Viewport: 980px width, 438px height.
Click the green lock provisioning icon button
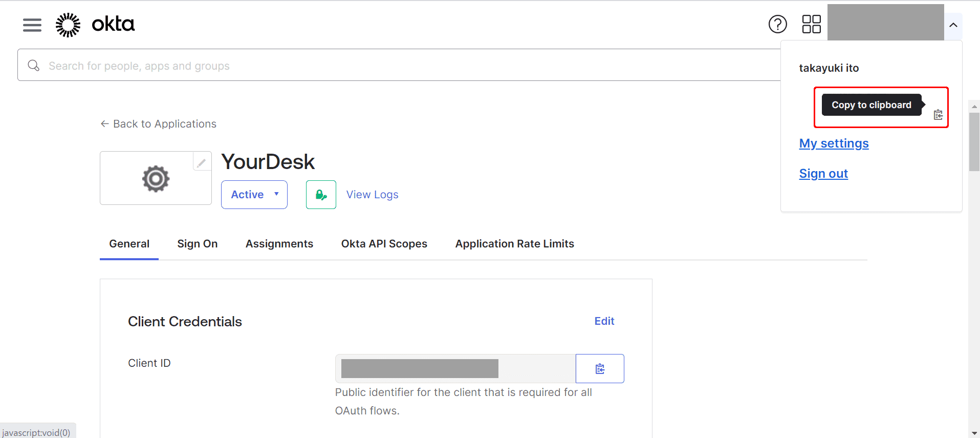(x=321, y=195)
